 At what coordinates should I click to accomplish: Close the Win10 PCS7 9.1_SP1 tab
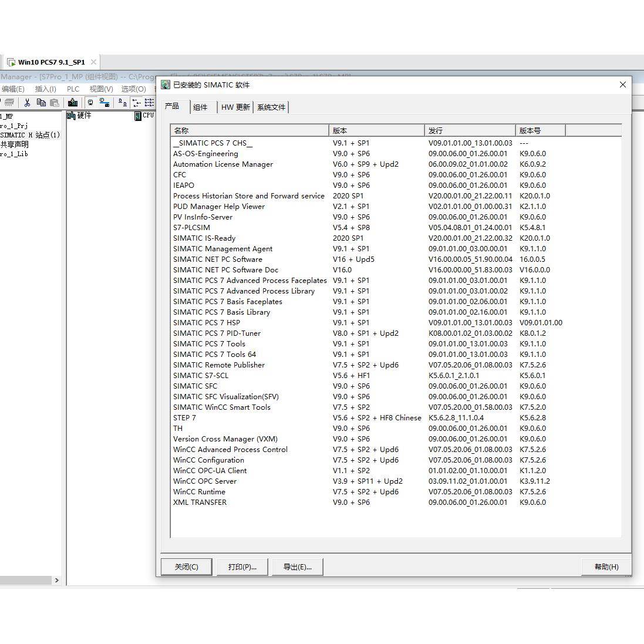pos(94,62)
